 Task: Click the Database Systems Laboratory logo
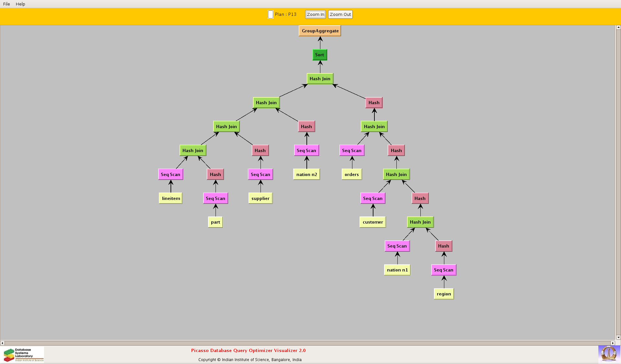tap(24, 355)
